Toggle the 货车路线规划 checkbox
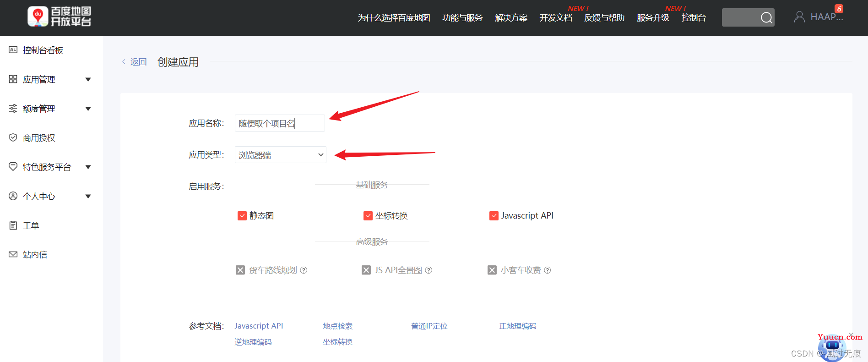 pos(240,270)
